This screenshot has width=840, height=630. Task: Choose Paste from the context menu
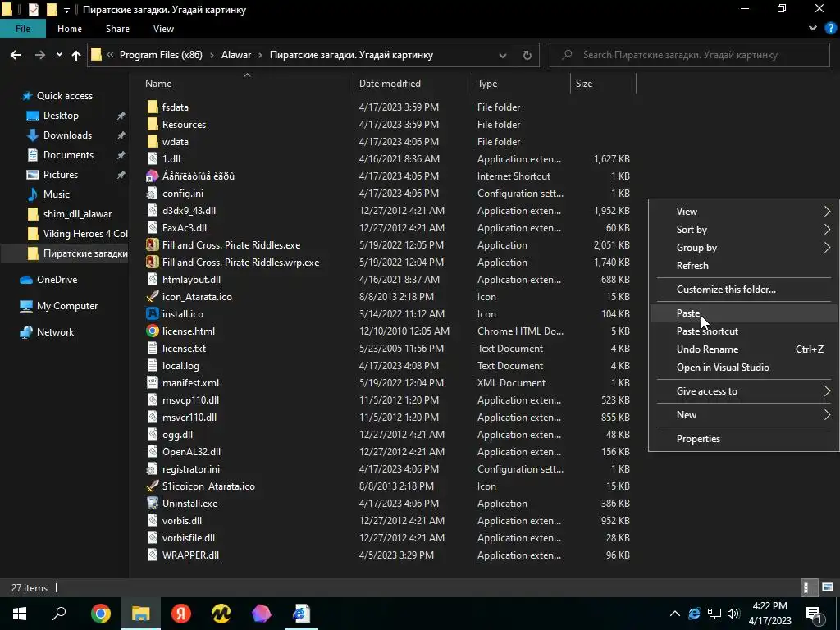(x=744, y=313)
